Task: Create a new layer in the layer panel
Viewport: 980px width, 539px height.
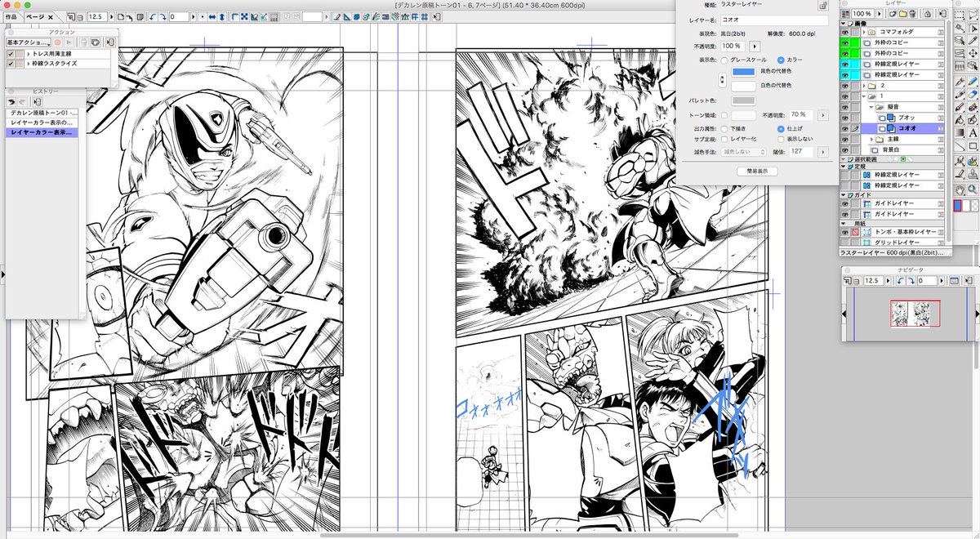Action: pyautogui.click(x=893, y=14)
